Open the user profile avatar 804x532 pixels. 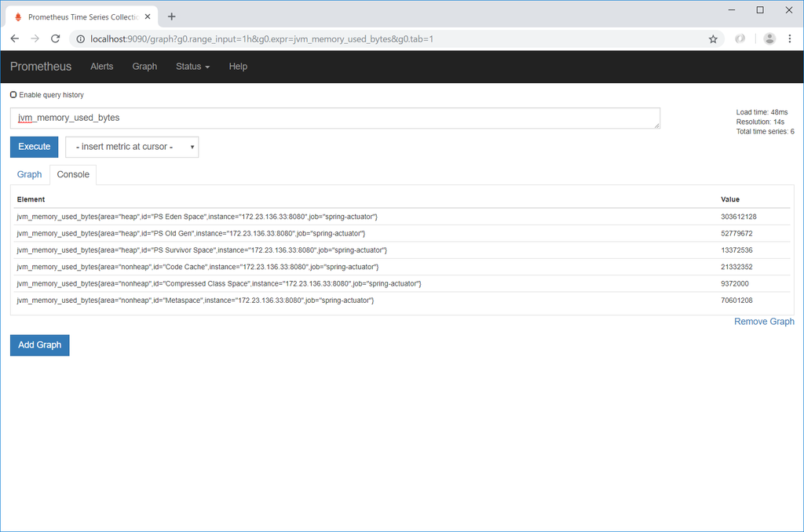coord(769,39)
